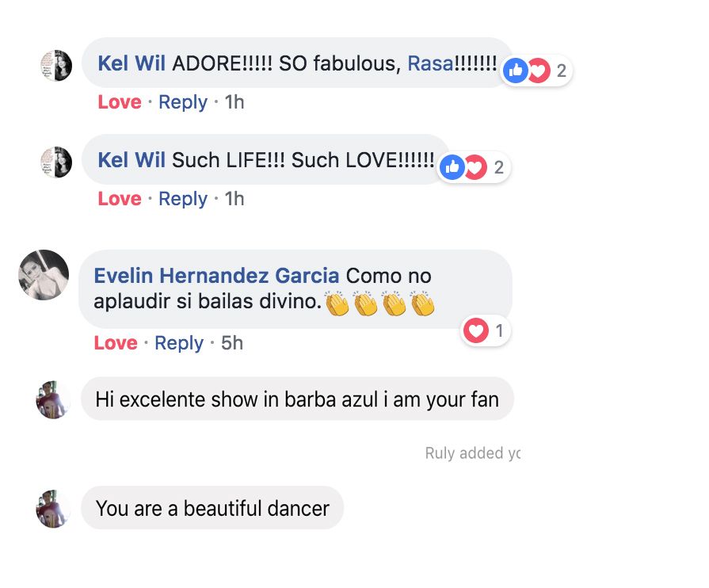This screenshot has width=709, height=588.
Task: Open the tagged Rasa profile link
Action: 430,64
